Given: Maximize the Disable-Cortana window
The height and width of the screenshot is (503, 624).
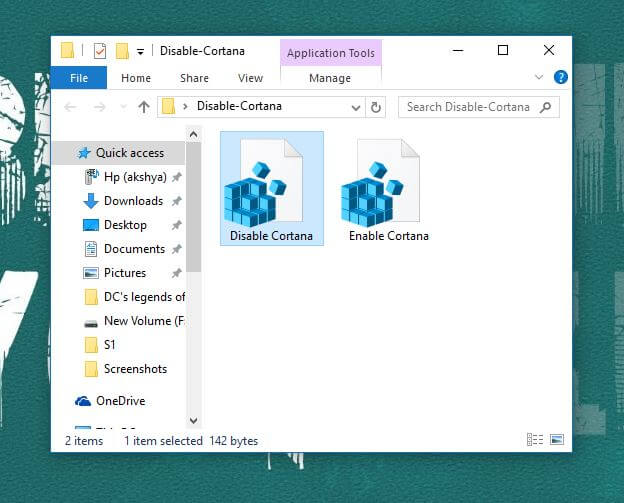Looking at the screenshot, I should click(x=503, y=51).
